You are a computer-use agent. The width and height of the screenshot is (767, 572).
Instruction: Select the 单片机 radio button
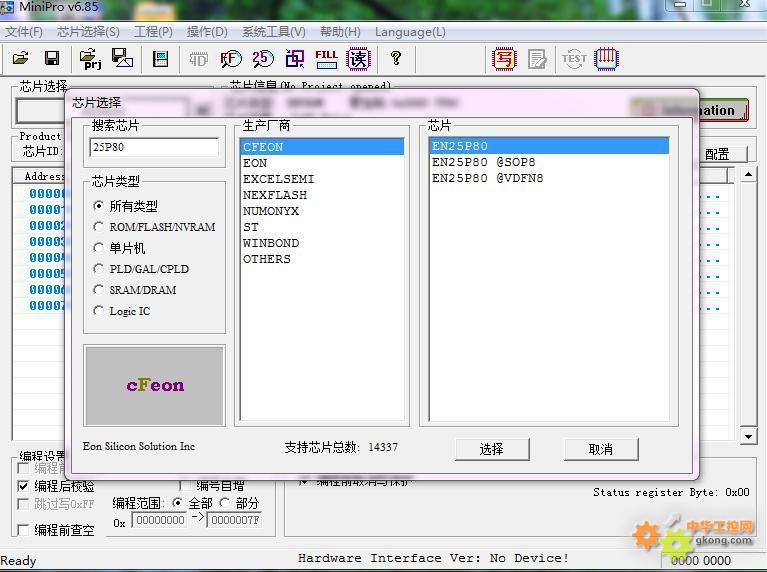[x=98, y=248]
